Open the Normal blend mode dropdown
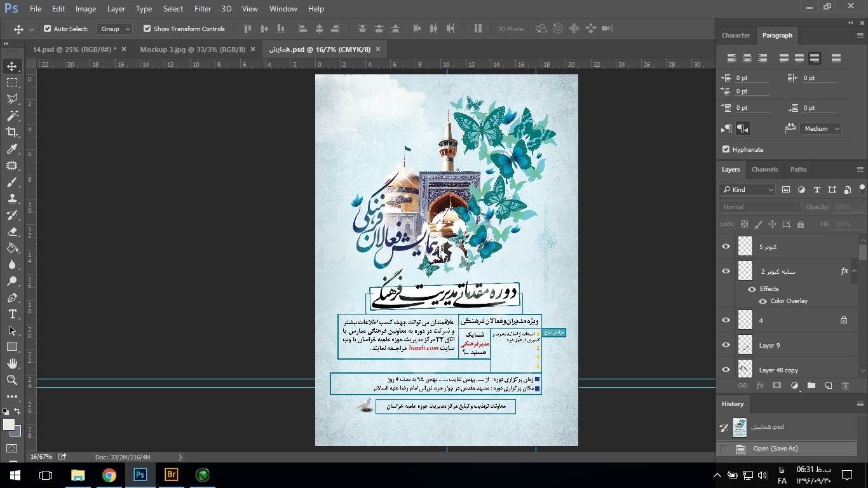Image resolution: width=868 pixels, height=488 pixels. tap(761, 207)
